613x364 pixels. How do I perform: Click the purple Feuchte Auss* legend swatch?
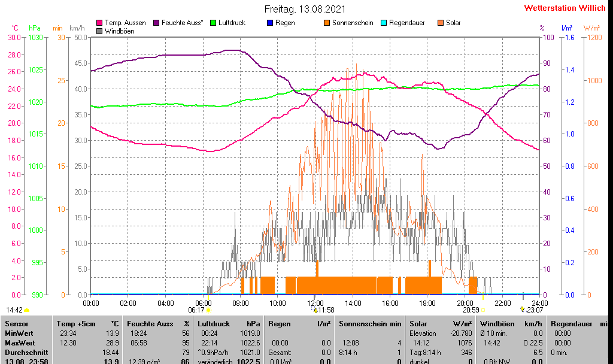coord(156,23)
